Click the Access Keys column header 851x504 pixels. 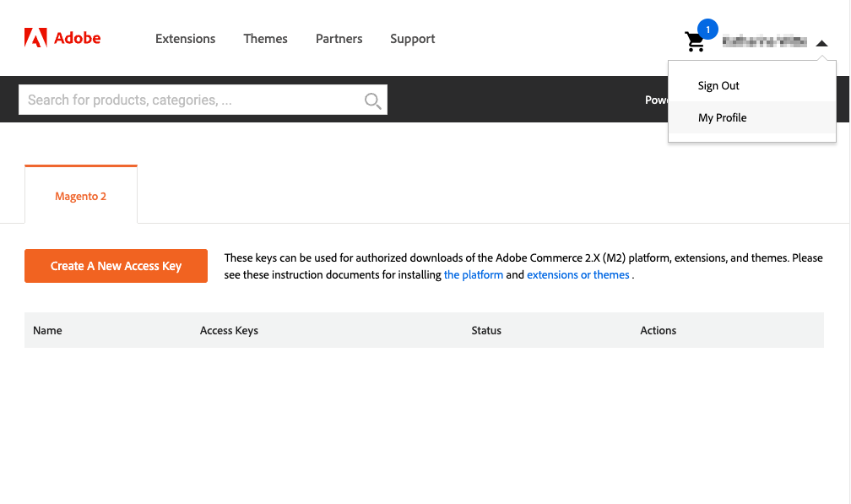pos(229,330)
